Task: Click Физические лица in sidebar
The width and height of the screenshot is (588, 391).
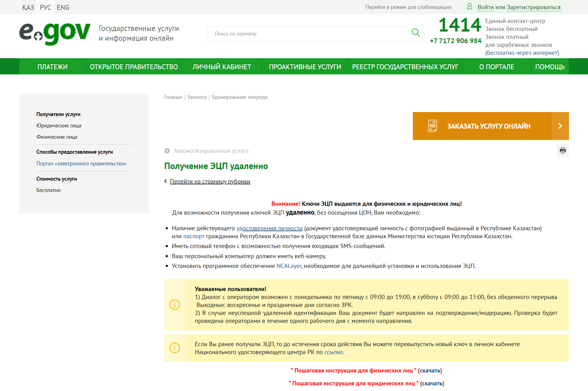Action: click(x=57, y=137)
